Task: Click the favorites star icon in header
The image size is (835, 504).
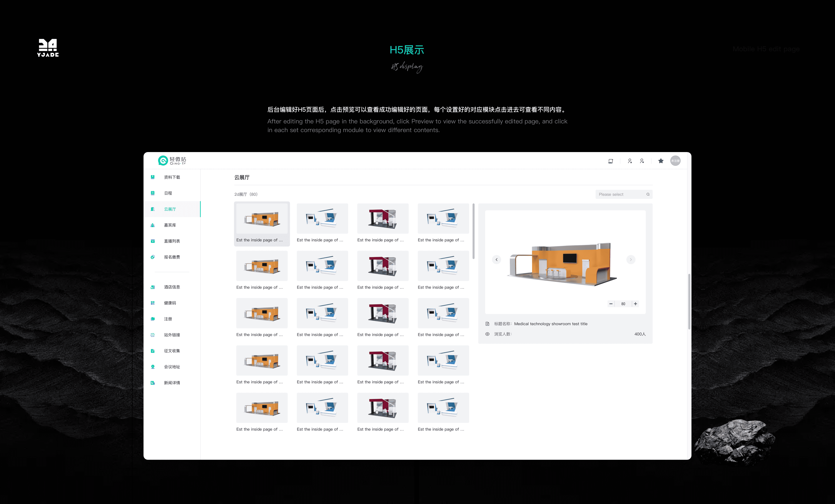Action: 661,161
